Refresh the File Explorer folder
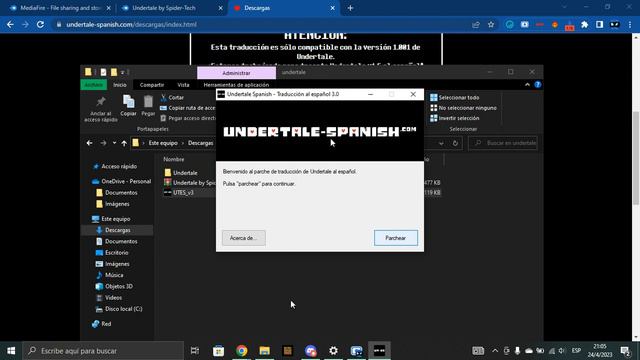Screen dimensions: 640x360 [455, 143]
